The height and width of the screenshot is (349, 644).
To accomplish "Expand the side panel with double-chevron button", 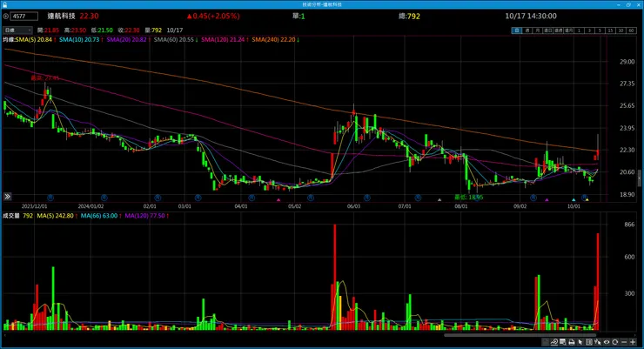I will click(x=7, y=197).
